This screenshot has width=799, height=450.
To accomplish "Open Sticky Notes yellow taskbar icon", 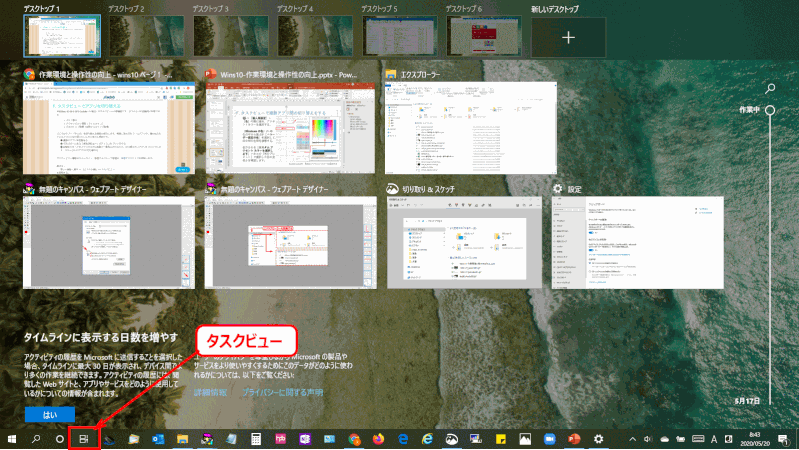I will tap(500, 439).
